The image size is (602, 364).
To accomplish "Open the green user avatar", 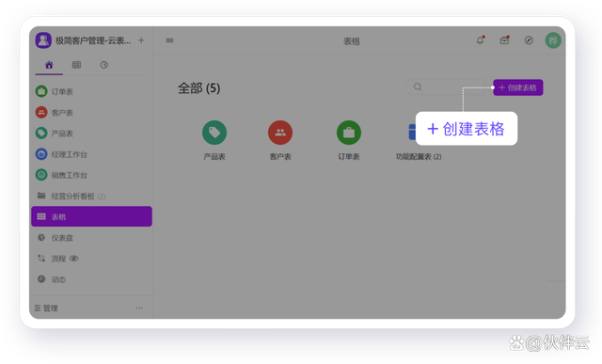I will click(553, 40).
